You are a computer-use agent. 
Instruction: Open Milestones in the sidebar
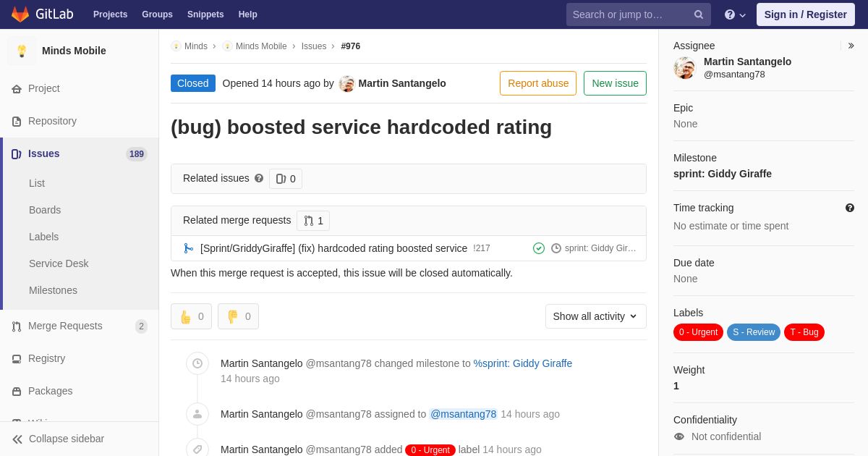53,290
